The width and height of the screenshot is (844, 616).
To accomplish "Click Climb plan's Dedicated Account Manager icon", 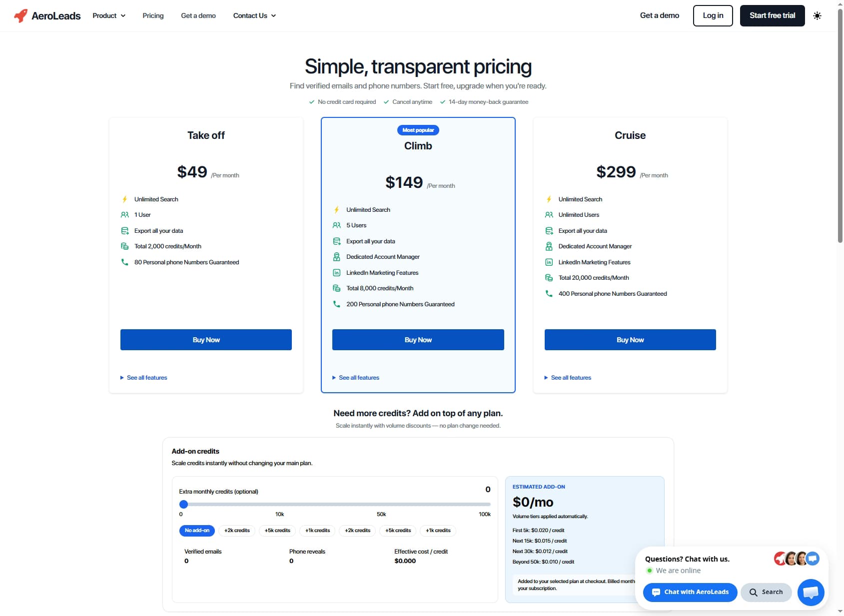I will tap(337, 257).
